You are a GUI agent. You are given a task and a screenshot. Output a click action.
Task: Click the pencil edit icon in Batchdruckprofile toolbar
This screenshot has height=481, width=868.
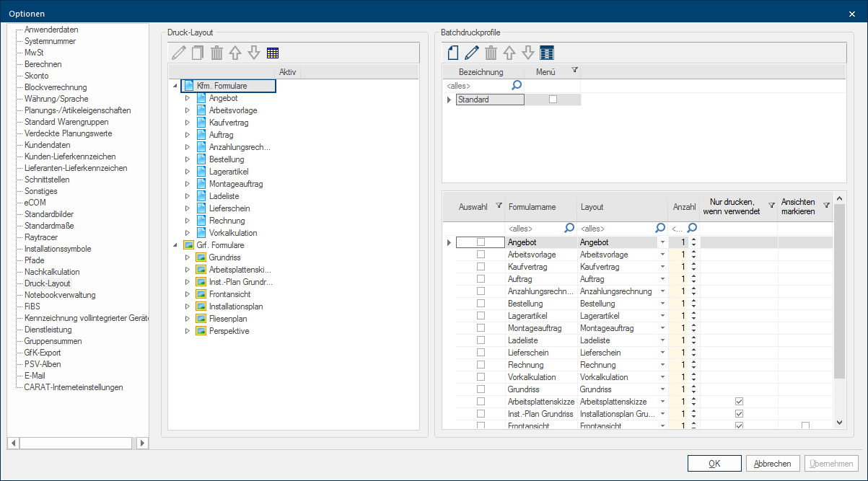click(x=472, y=53)
